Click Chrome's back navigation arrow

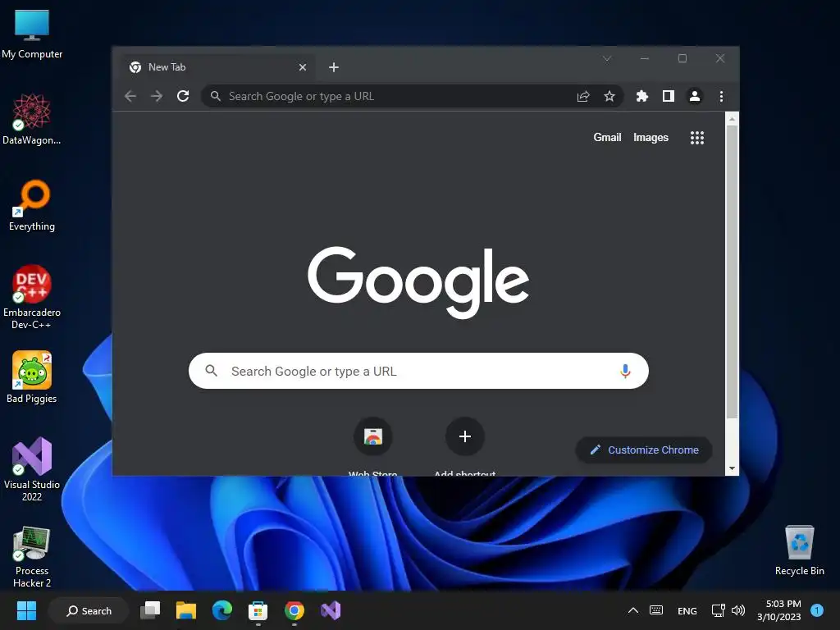130,97
